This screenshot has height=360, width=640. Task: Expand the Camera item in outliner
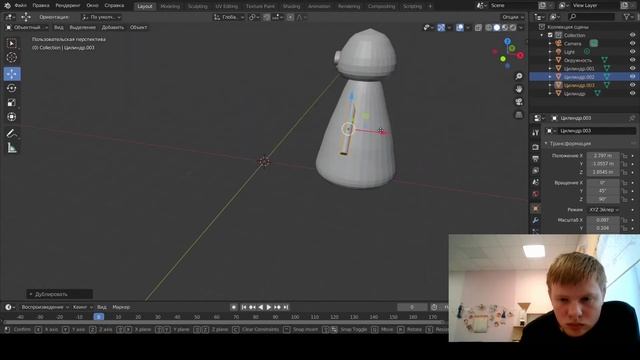[x=550, y=43]
